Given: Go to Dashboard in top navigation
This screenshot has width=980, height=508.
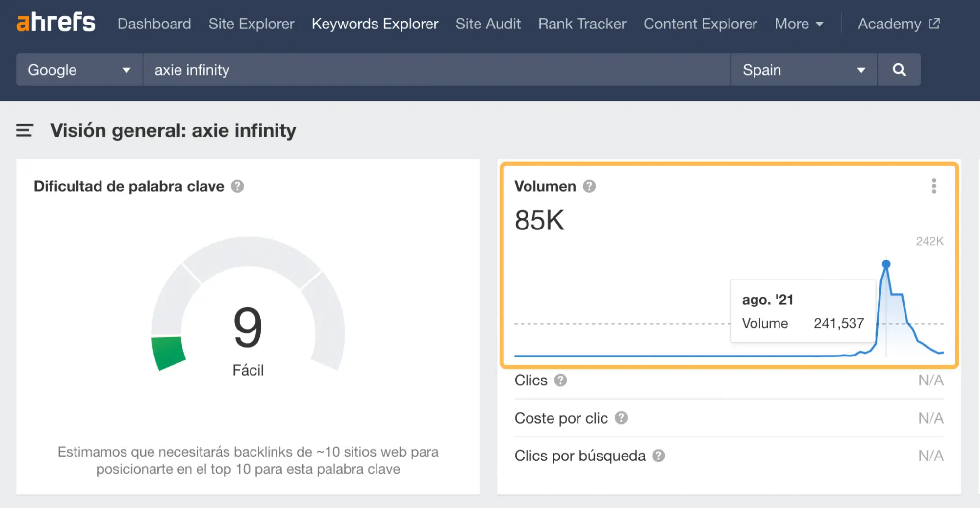Looking at the screenshot, I should click(154, 24).
